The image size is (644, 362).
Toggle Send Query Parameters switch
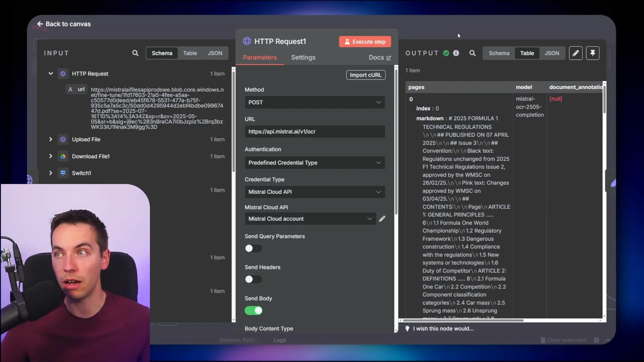coord(253,248)
